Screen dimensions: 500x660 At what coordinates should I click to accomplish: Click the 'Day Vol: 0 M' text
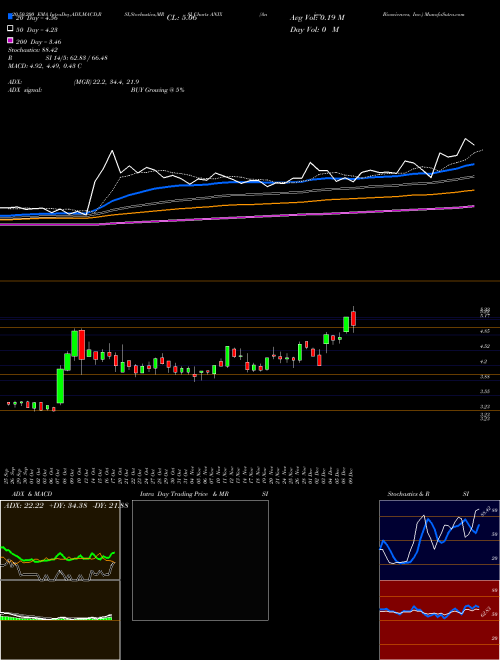pos(314,29)
